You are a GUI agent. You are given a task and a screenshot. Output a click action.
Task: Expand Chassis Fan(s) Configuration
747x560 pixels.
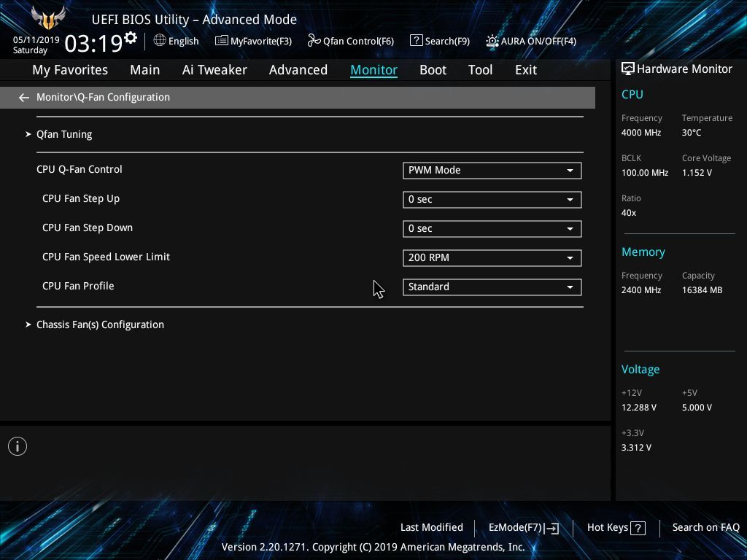click(x=100, y=324)
